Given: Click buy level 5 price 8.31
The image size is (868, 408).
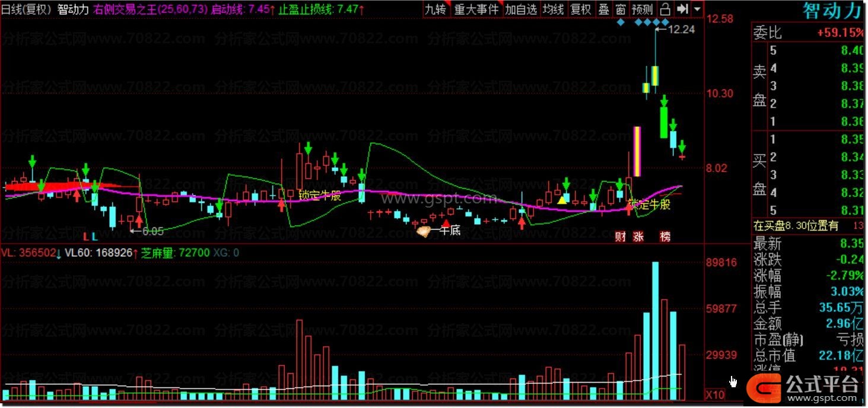Looking at the screenshot, I should (x=851, y=211).
